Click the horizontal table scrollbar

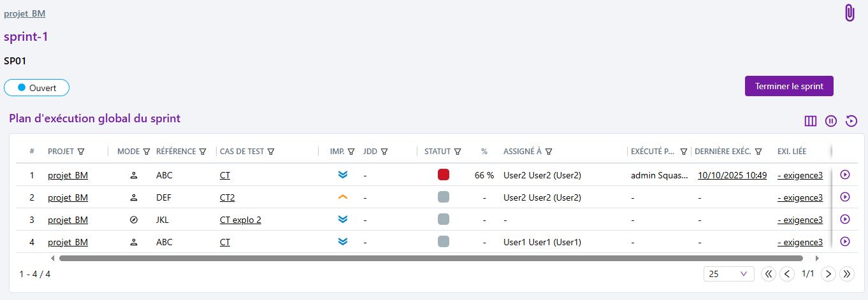point(430,258)
